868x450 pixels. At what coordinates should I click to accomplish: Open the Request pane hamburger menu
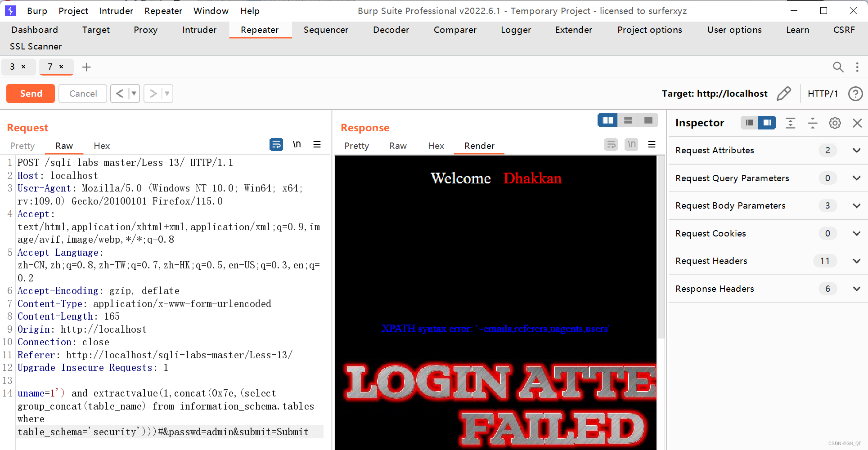point(317,144)
